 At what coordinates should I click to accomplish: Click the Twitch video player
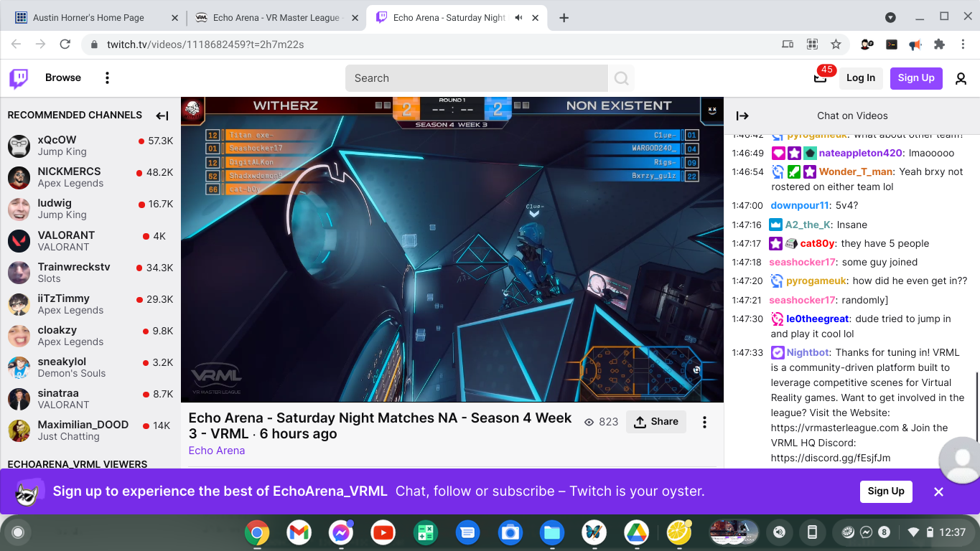(x=452, y=250)
